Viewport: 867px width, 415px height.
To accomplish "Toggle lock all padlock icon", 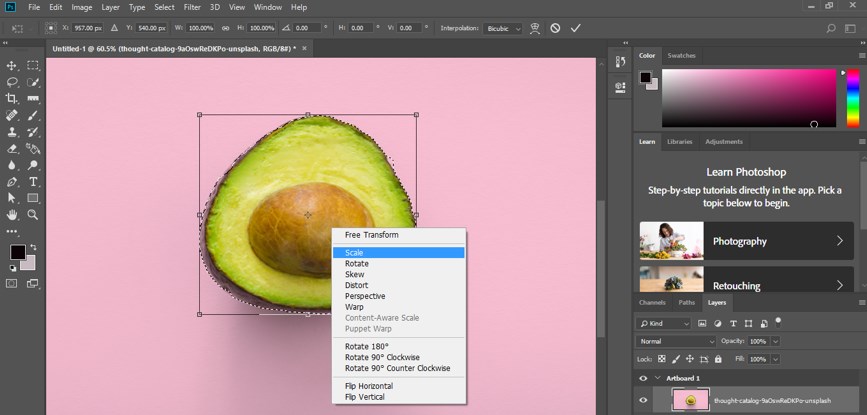I will coord(718,359).
